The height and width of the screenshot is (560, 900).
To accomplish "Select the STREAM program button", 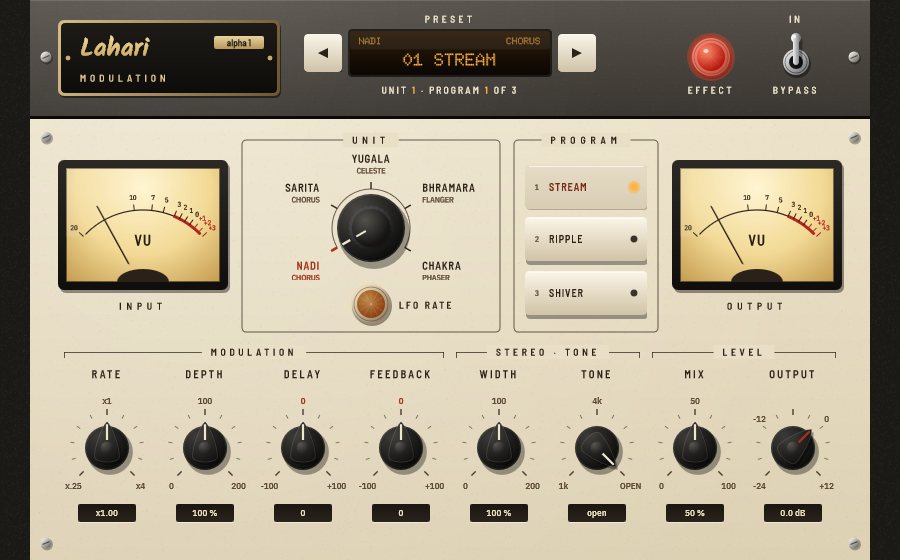I will [586, 187].
